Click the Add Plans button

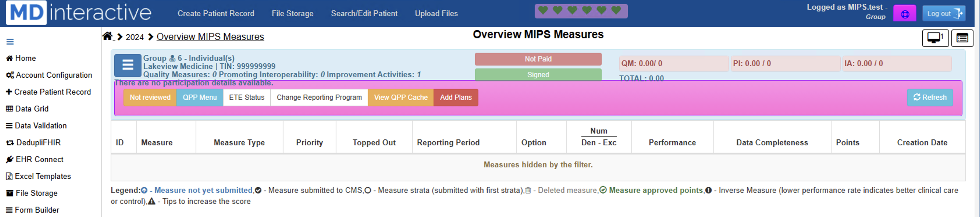[x=456, y=97]
